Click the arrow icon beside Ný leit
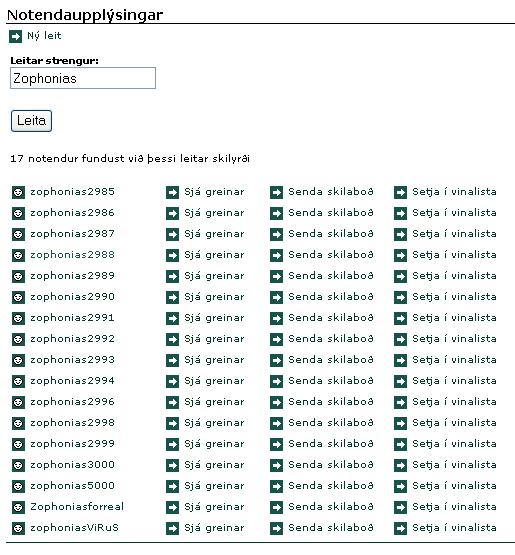 (15, 36)
